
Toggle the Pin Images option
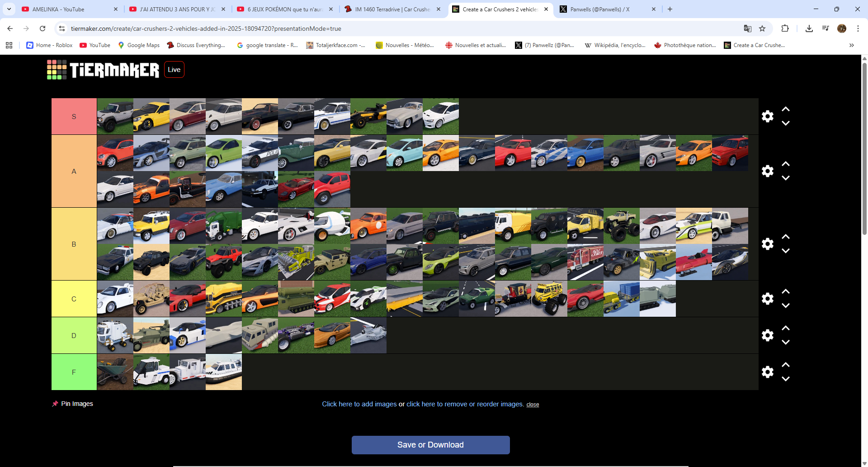click(x=72, y=404)
